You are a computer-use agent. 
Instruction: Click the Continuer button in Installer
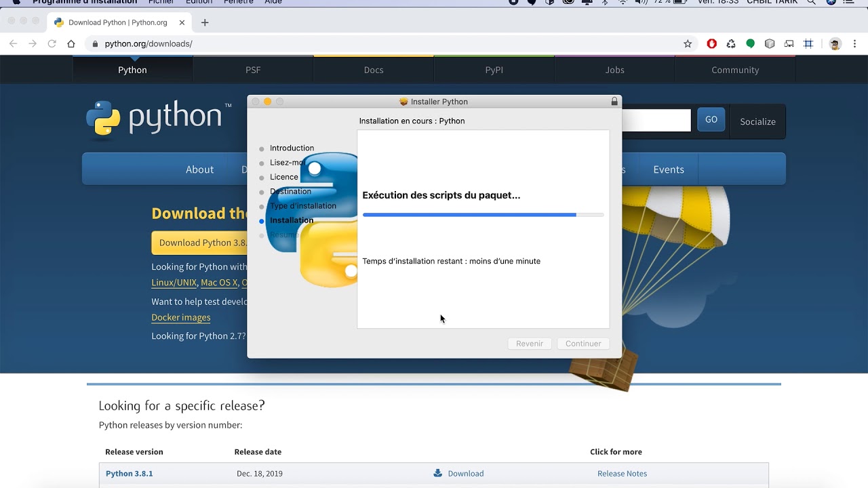(x=583, y=344)
